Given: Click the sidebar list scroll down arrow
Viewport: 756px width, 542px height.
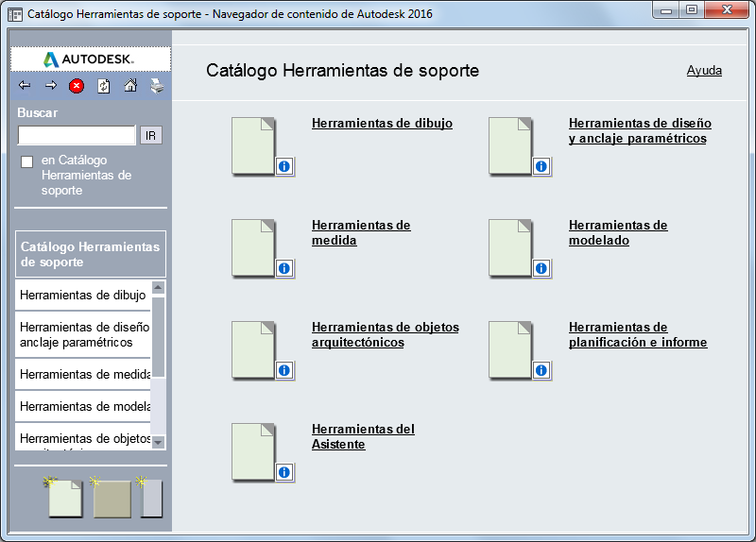Looking at the screenshot, I should (158, 442).
